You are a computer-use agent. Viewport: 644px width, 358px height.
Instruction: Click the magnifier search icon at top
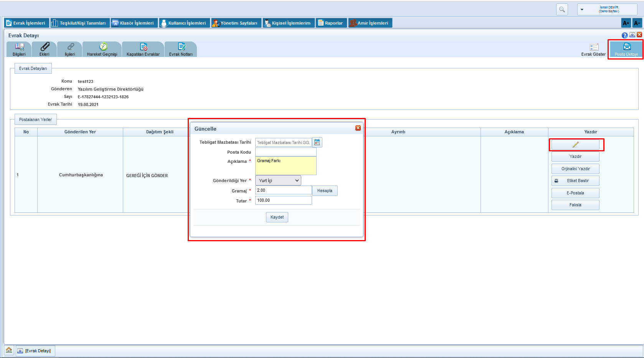(562, 10)
